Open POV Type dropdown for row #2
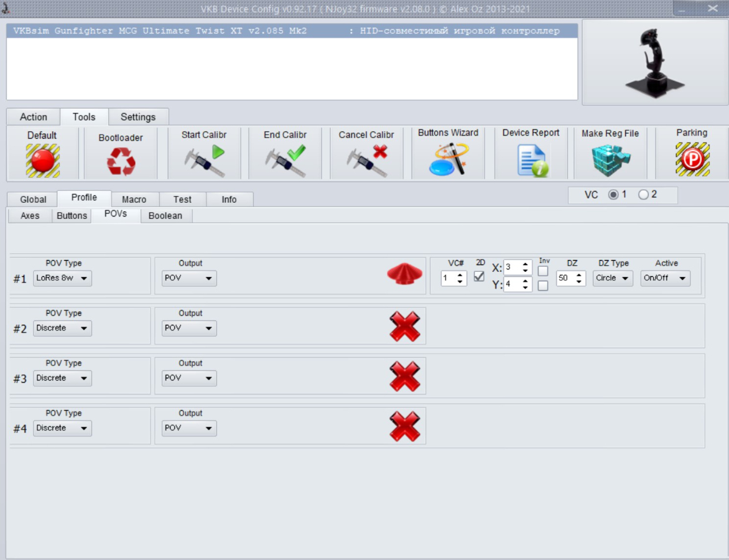The width and height of the screenshot is (729, 560). coord(62,329)
